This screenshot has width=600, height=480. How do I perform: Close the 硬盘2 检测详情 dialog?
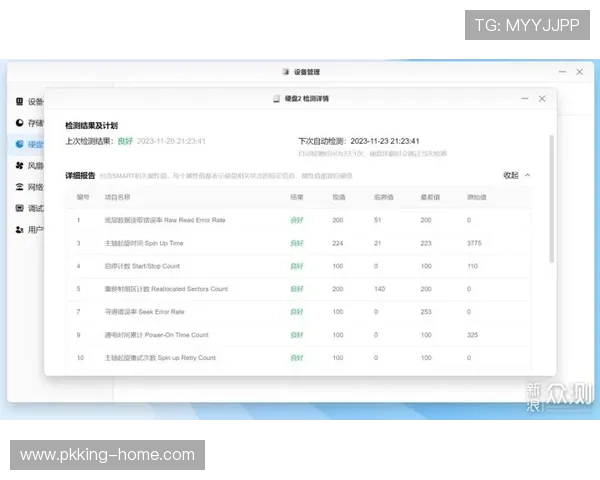coord(542,99)
